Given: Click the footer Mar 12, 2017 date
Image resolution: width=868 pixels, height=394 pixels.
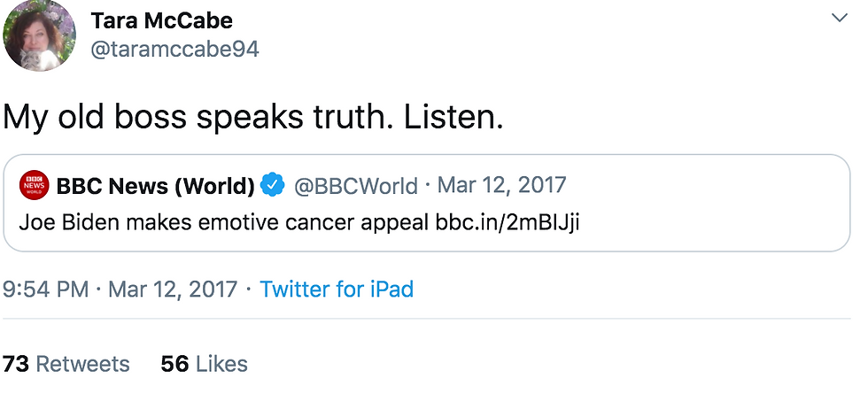Looking at the screenshot, I should (x=173, y=290).
